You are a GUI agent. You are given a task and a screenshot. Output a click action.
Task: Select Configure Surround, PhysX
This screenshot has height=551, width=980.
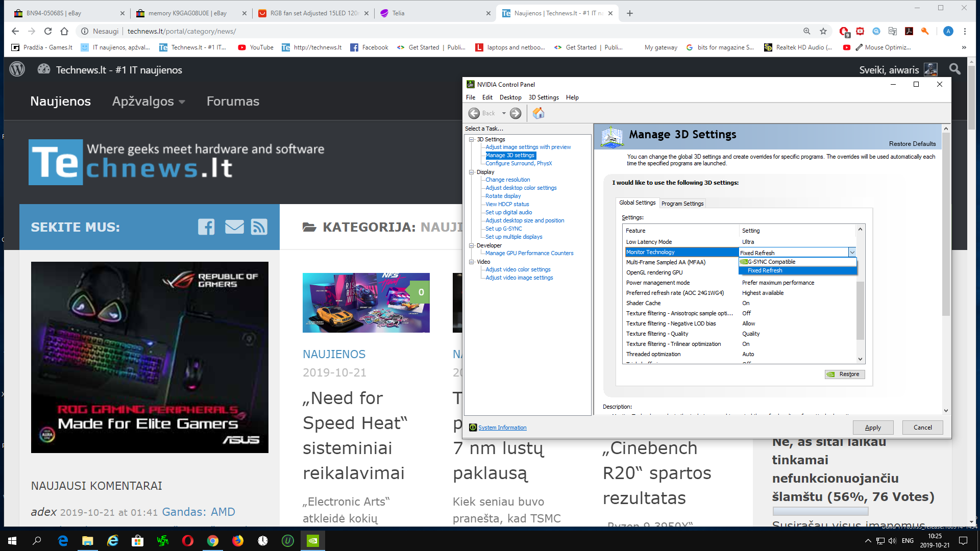coord(519,163)
